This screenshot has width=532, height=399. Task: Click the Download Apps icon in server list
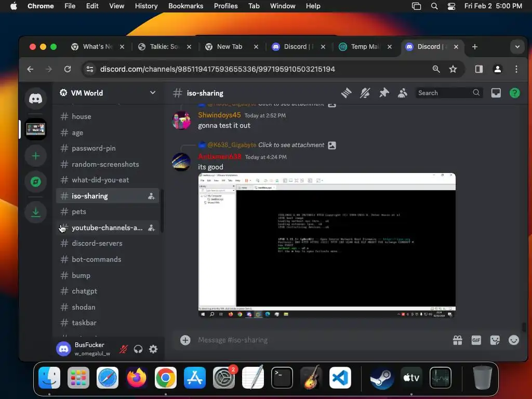point(36,212)
